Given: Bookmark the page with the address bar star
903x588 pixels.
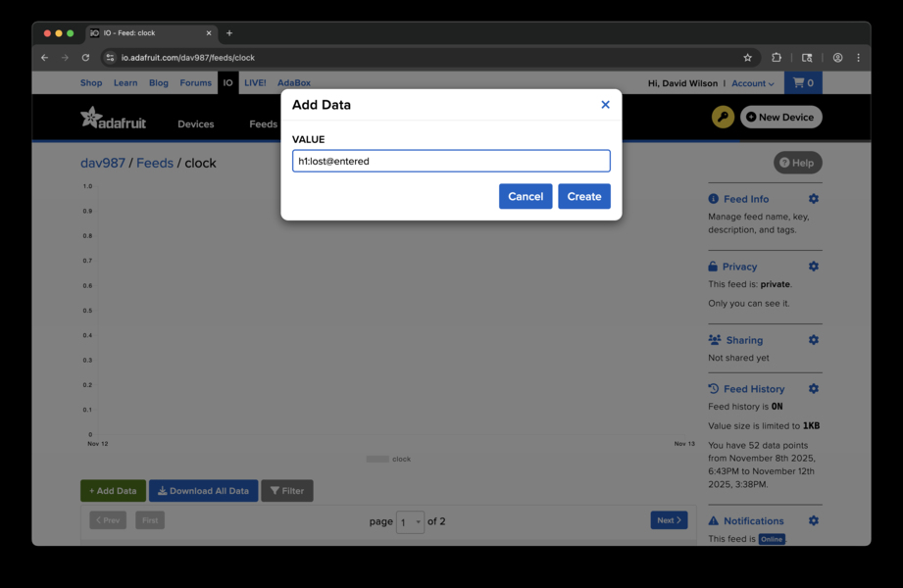Looking at the screenshot, I should point(747,57).
